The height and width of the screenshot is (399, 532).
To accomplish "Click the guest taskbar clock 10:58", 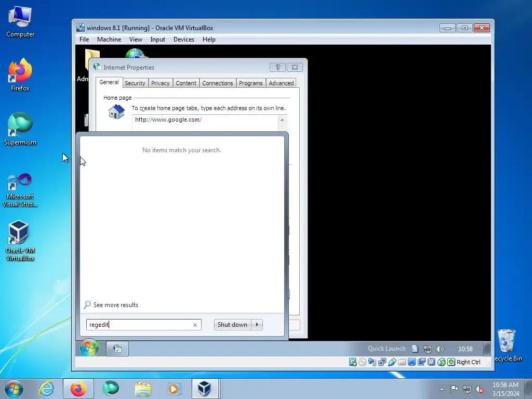I will coord(465,349).
